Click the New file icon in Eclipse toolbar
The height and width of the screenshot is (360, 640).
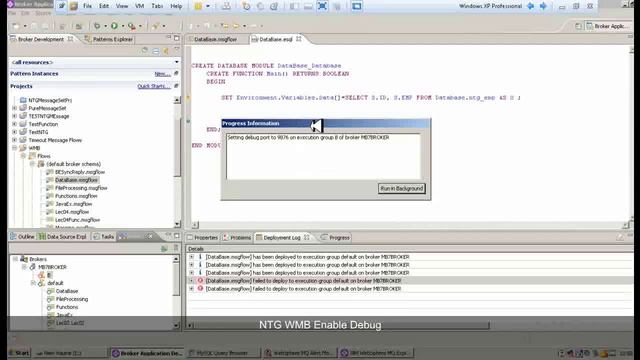coord(16,26)
